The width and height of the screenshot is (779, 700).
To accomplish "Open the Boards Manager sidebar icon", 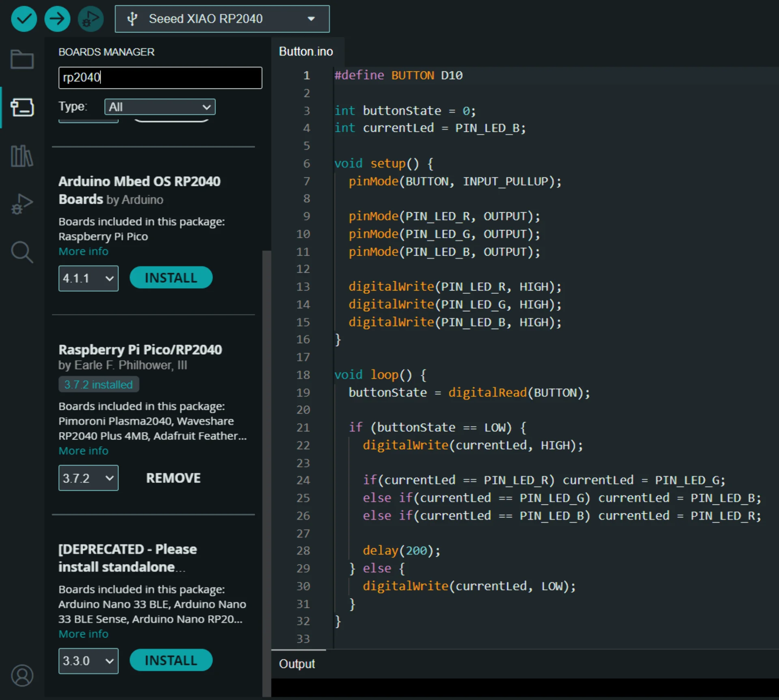I will click(22, 108).
